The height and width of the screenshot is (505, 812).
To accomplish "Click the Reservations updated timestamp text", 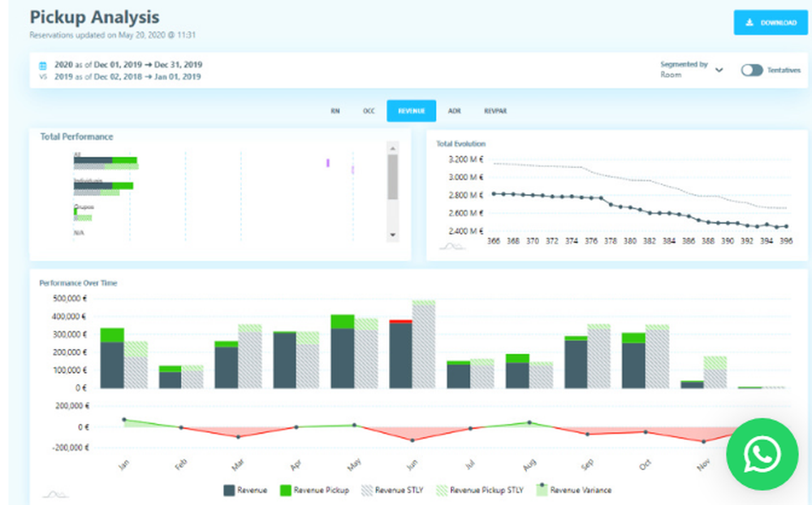I will coord(112,35).
